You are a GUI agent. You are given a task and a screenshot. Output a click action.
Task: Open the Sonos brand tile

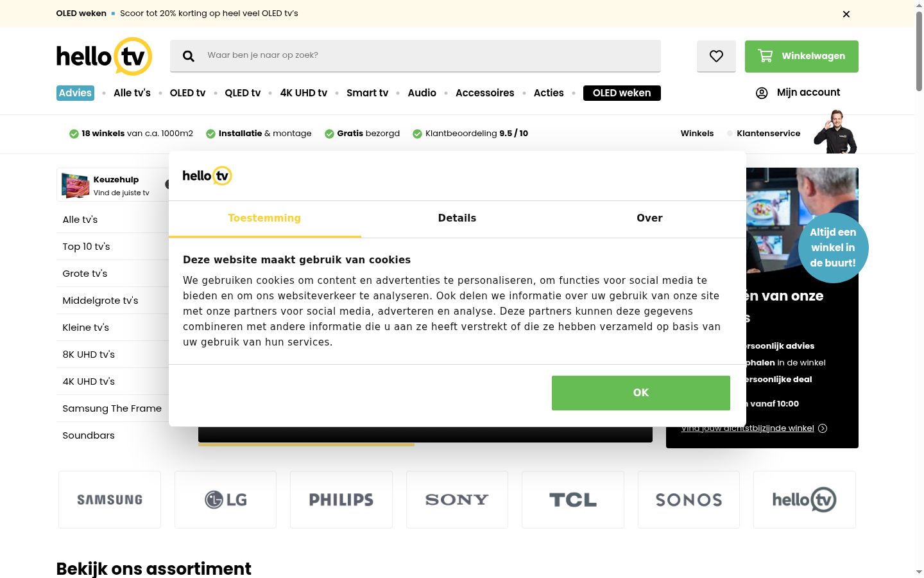click(689, 500)
